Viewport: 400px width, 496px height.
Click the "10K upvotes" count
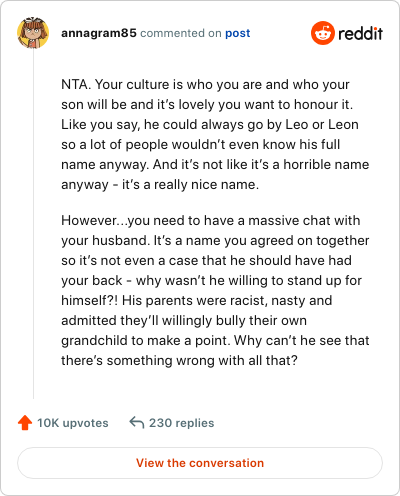73,423
